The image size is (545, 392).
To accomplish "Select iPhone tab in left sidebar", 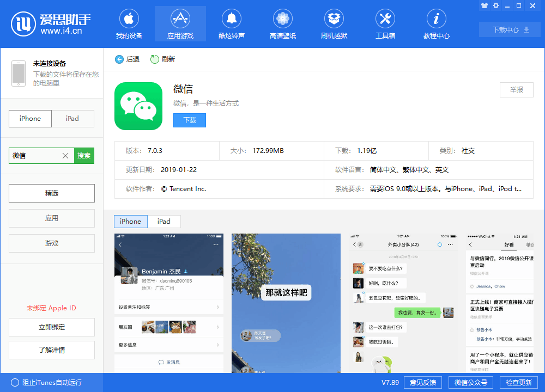I will click(30, 119).
